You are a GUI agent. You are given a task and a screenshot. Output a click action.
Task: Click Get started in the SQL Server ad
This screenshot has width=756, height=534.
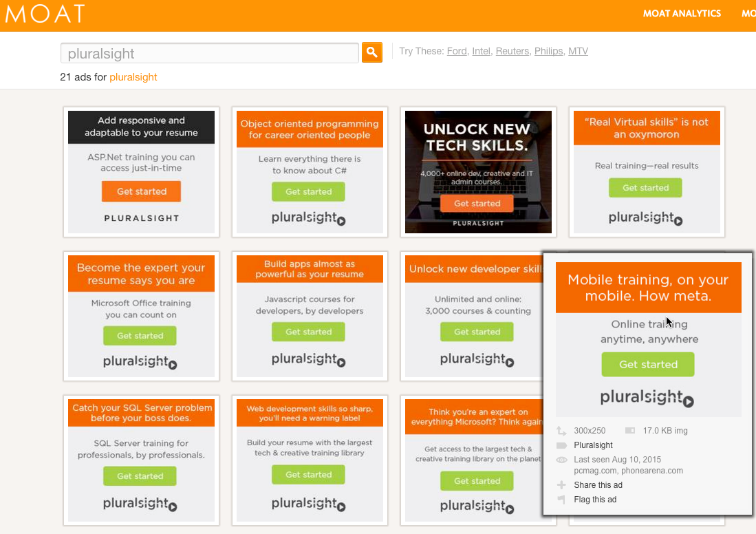click(x=140, y=476)
